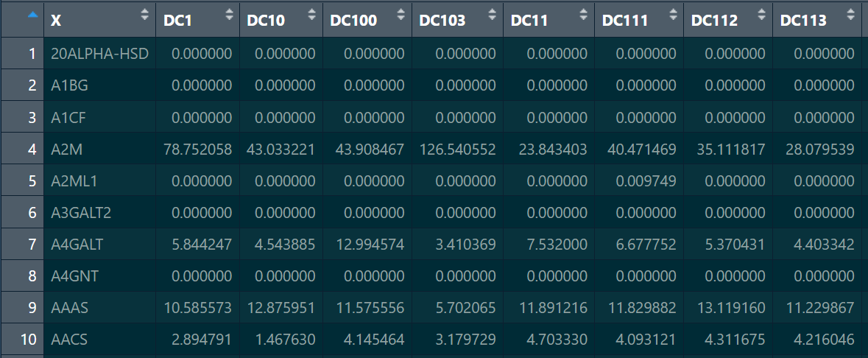Sort by the DC111 column arrows
Image resolution: width=868 pixels, height=358 pixels.
point(673,15)
